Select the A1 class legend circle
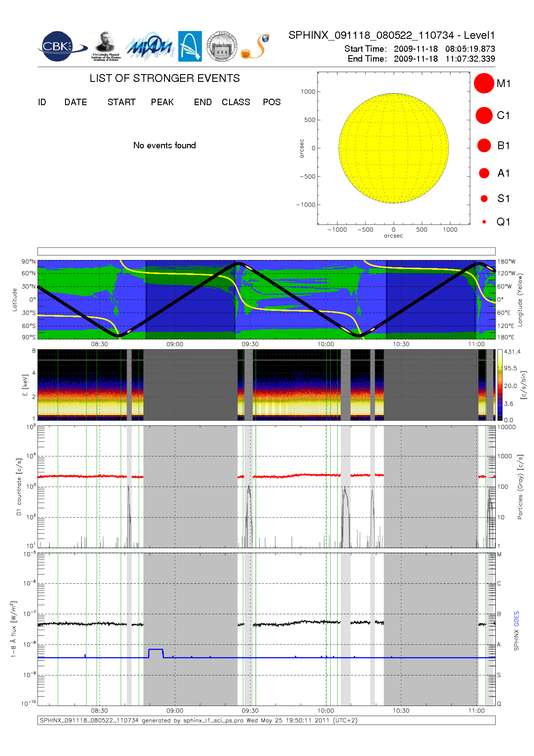Viewport: 534px width, 756px height. pyautogui.click(x=484, y=173)
